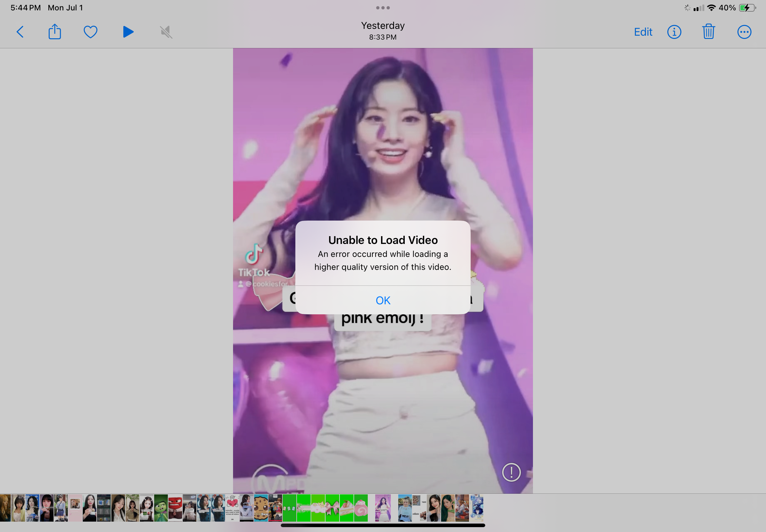
Task: Select the pink roll cake thumbnail
Action: (x=361, y=508)
